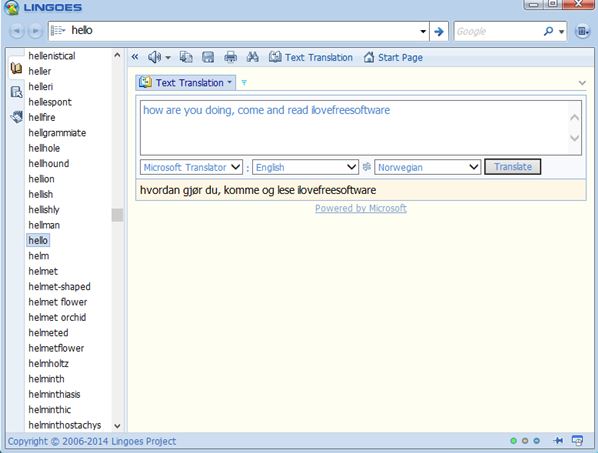Viewport: 598px width, 453px height.
Task: Click the blue search go arrow
Action: [x=439, y=31]
